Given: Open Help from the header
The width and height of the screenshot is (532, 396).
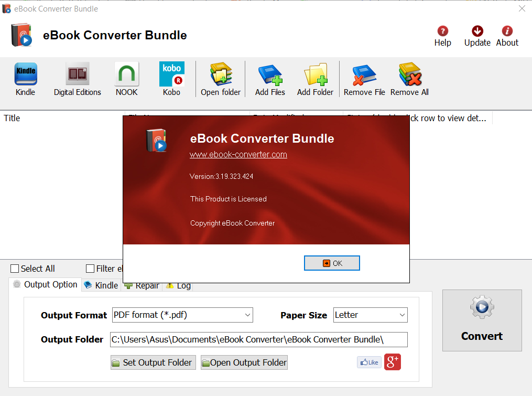Looking at the screenshot, I should click(x=443, y=36).
